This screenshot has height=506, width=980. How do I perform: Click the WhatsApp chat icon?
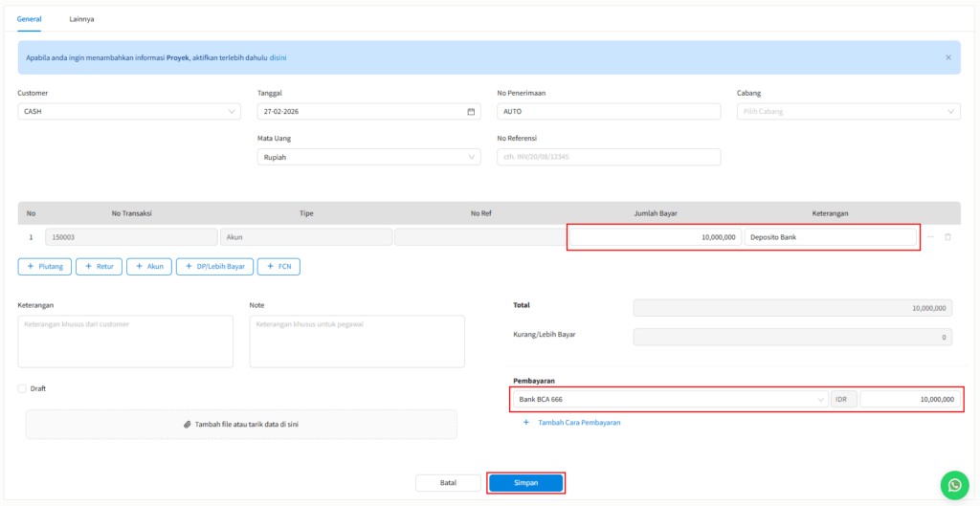pyautogui.click(x=954, y=485)
